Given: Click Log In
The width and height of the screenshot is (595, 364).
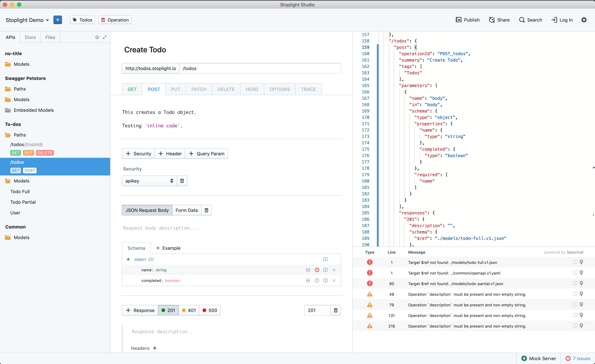Looking at the screenshot, I should (x=562, y=20).
